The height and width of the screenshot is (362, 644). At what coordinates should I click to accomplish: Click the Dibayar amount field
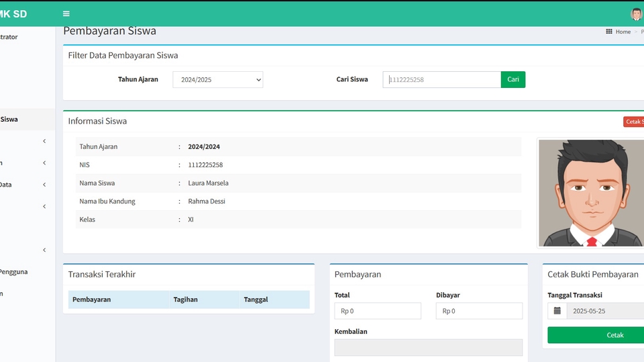tap(479, 311)
